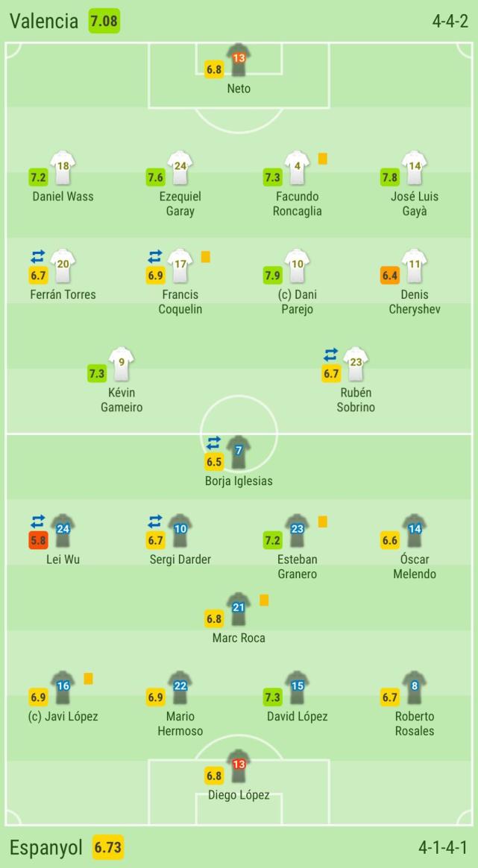The width and height of the screenshot is (478, 868).
Task: Click Denis Cheryshev's orange 6.4 rating
Action: tap(390, 276)
